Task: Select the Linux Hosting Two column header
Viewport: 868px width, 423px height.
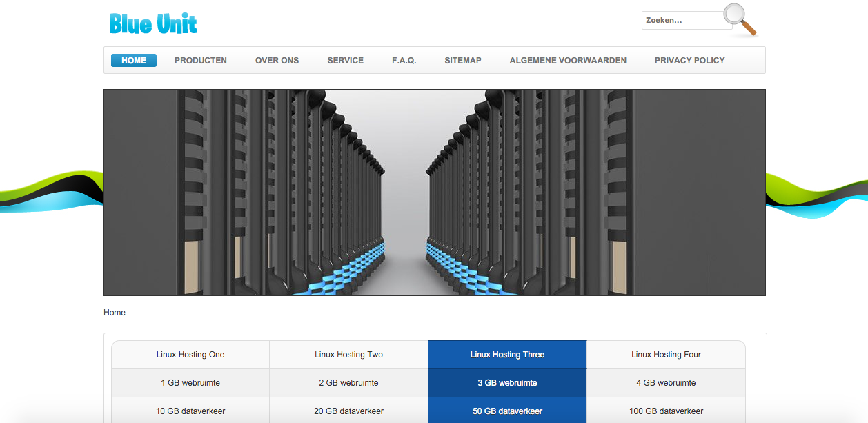Action: tap(348, 355)
